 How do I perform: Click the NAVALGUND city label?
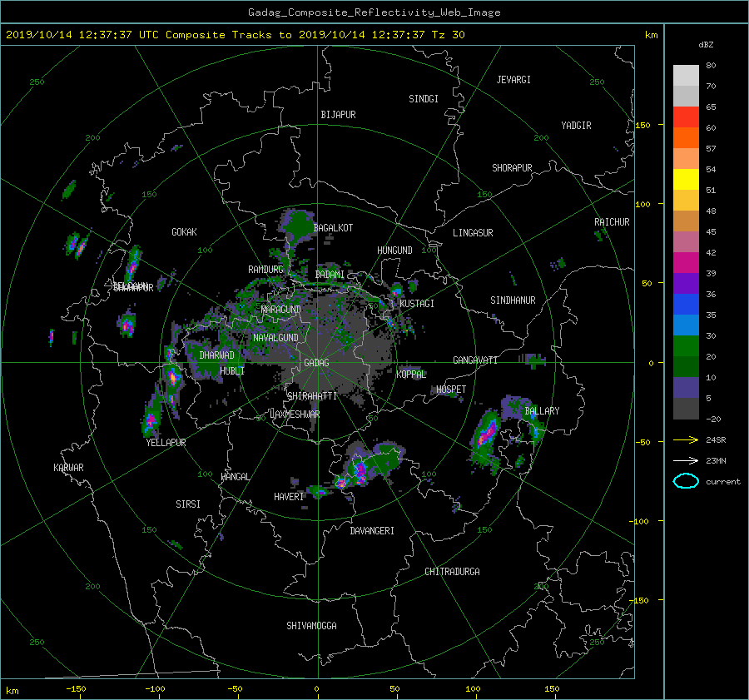275,338
